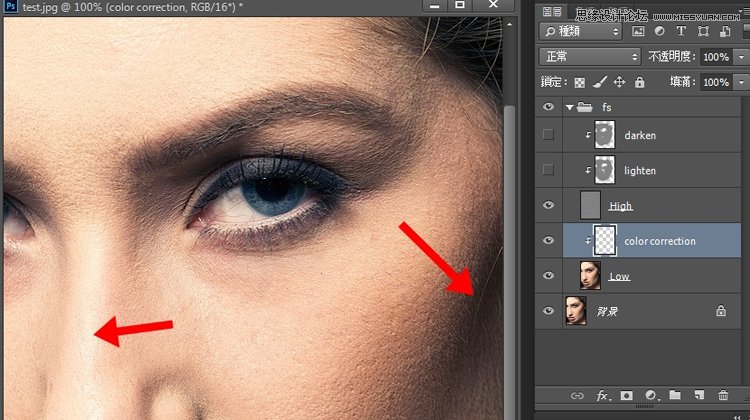Hide the Low layer

click(x=548, y=276)
